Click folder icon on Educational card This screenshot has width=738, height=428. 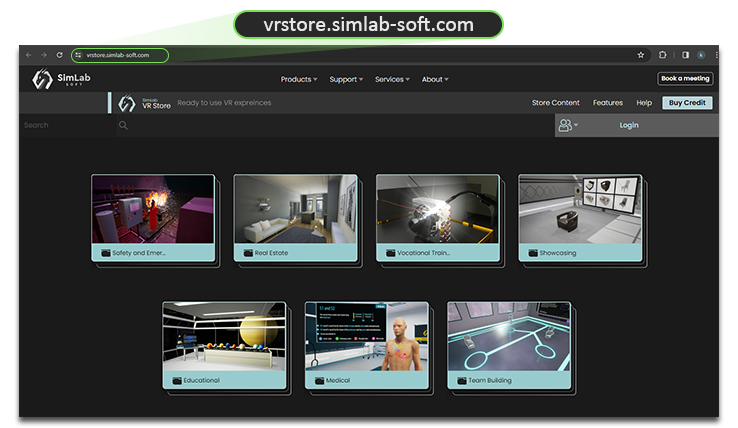[177, 381]
